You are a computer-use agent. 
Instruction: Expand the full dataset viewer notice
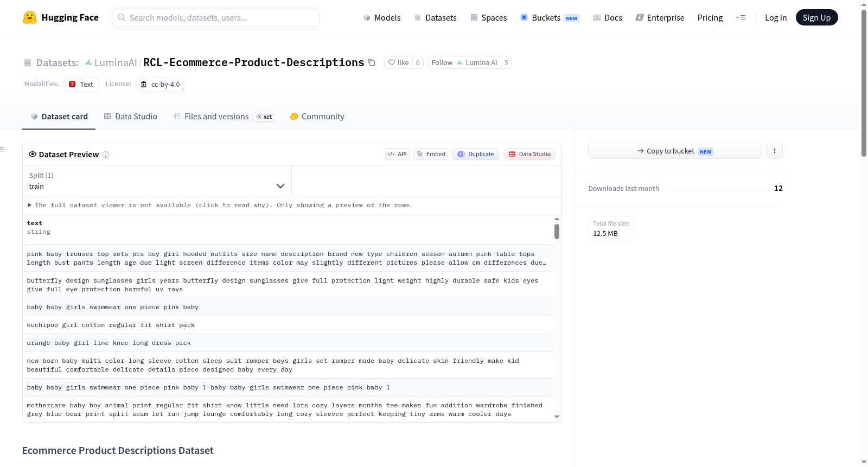point(220,205)
